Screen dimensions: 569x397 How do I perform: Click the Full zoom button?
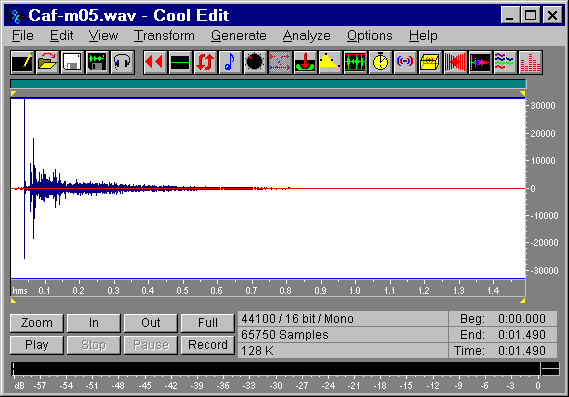pos(208,323)
